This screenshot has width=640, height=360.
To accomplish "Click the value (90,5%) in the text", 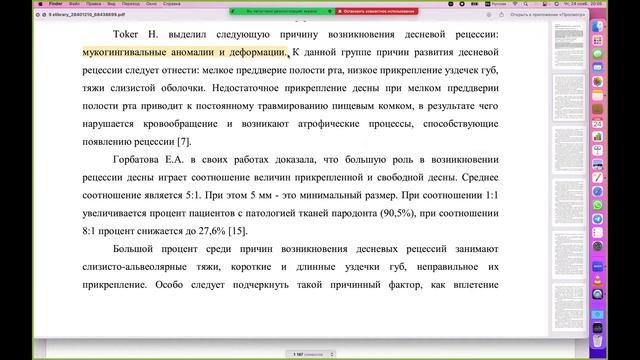I will 398,213.
